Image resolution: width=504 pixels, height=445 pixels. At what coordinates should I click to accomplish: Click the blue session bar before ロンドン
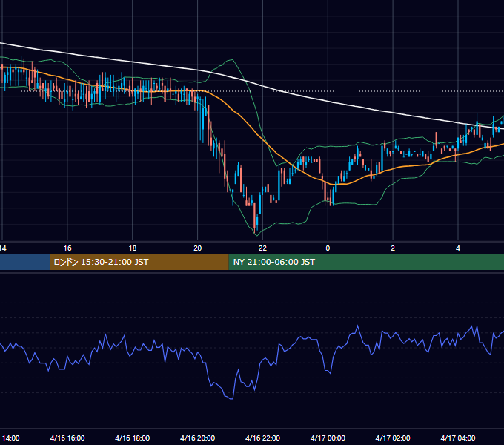[24, 262]
